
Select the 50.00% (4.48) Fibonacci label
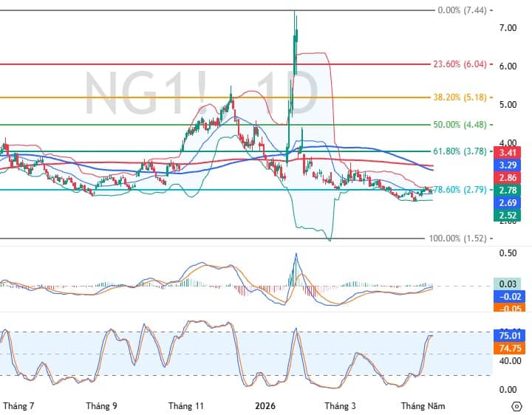click(x=460, y=125)
